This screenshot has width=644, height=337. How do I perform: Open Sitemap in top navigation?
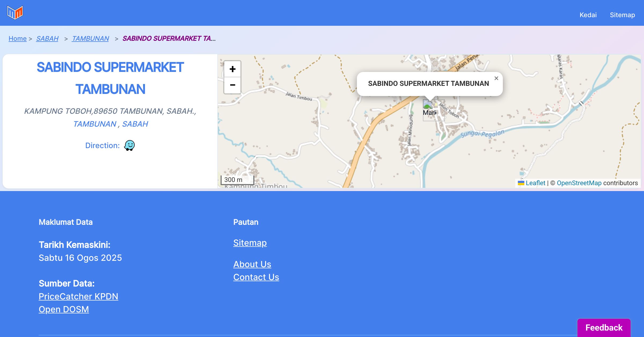pyautogui.click(x=622, y=15)
